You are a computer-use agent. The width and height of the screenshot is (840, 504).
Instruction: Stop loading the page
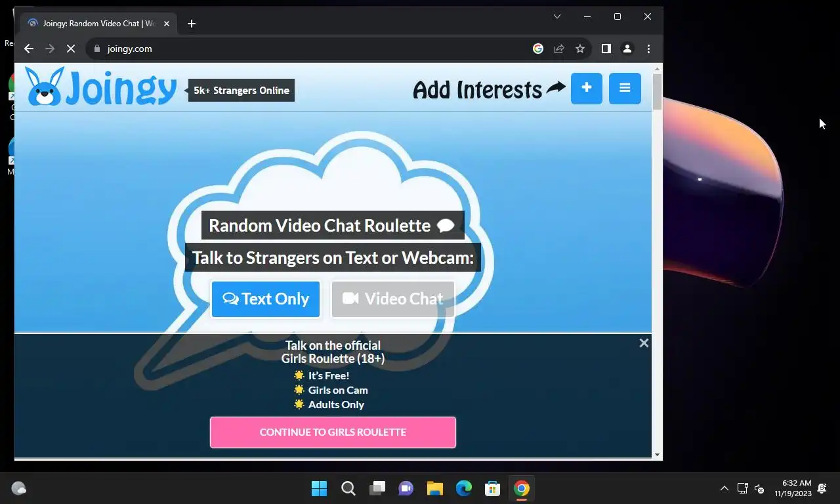tap(71, 49)
